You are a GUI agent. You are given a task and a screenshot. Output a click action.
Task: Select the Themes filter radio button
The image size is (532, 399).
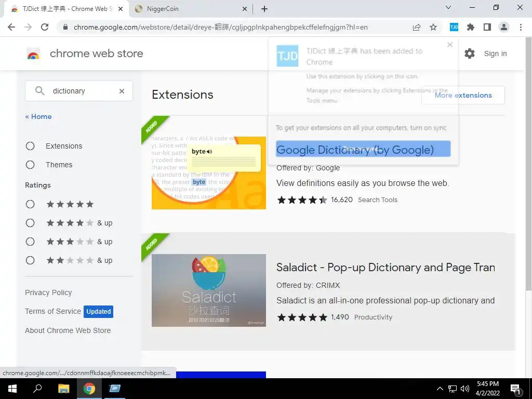coord(30,165)
